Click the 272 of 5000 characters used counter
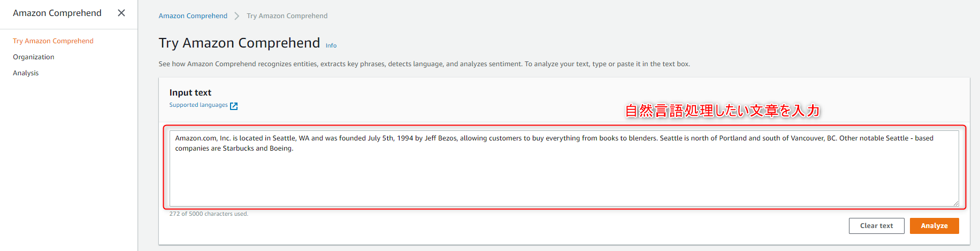The image size is (980, 251). coord(209,214)
